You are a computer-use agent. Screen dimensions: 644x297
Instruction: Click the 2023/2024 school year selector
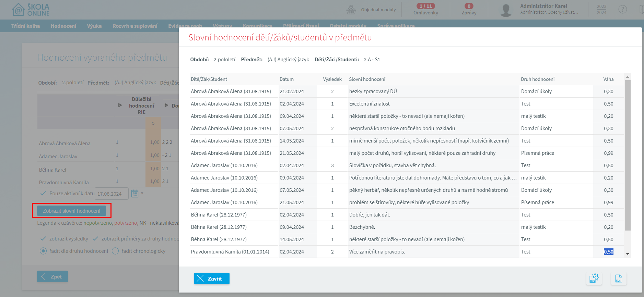601,10
